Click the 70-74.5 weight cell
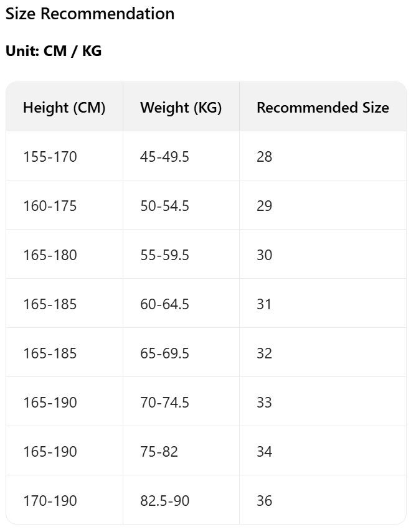Image resolution: width=411 pixels, height=532 pixels. [164, 403]
